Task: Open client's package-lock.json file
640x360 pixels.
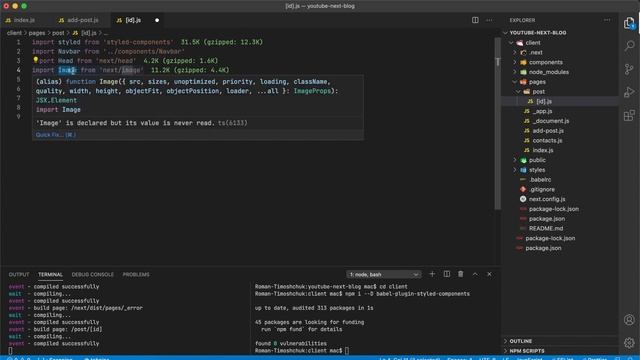Action: pos(553,209)
